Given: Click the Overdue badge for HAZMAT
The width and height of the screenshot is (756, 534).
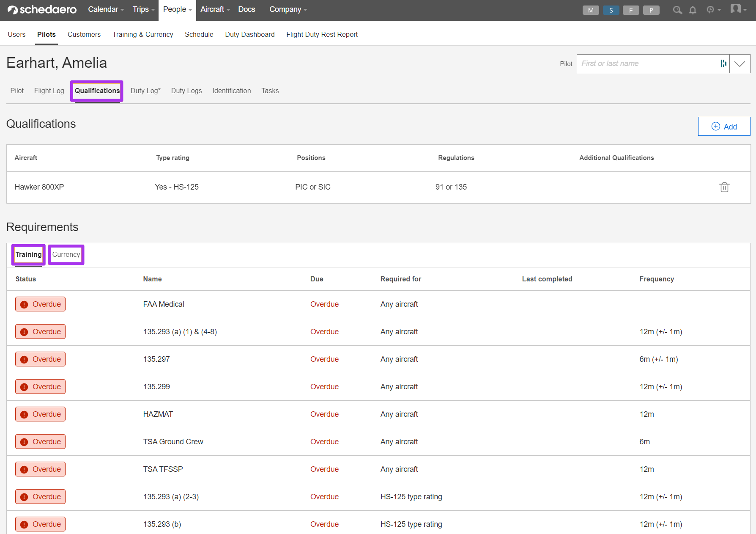Looking at the screenshot, I should (x=41, y=414).
